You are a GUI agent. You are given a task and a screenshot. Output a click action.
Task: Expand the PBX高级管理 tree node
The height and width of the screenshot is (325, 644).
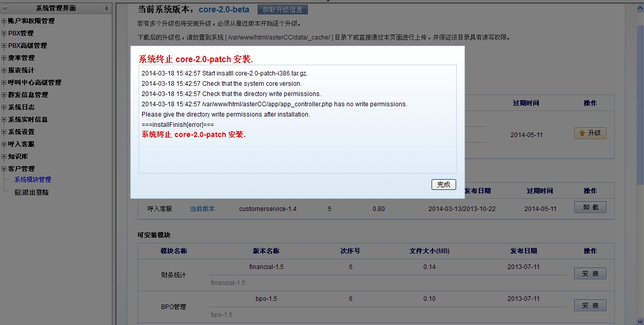[4, 46]
